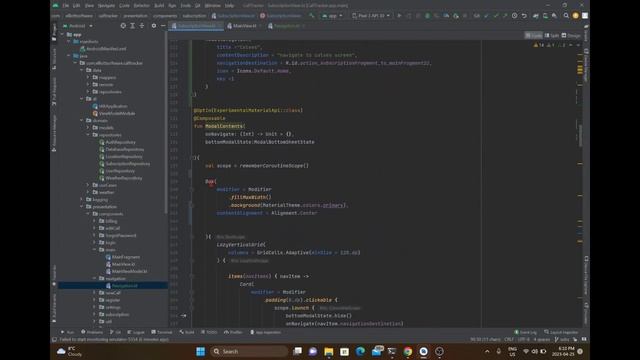Open the Navigate menu
Screen dimensions: 640x360
pyautogui.click(x=106, y=6)
